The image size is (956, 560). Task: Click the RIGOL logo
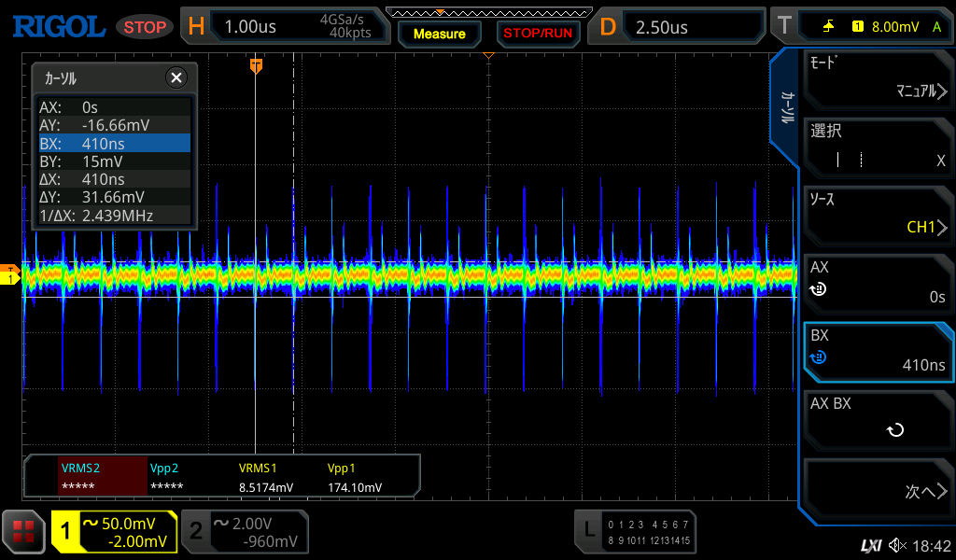click(x=58, y=26)
